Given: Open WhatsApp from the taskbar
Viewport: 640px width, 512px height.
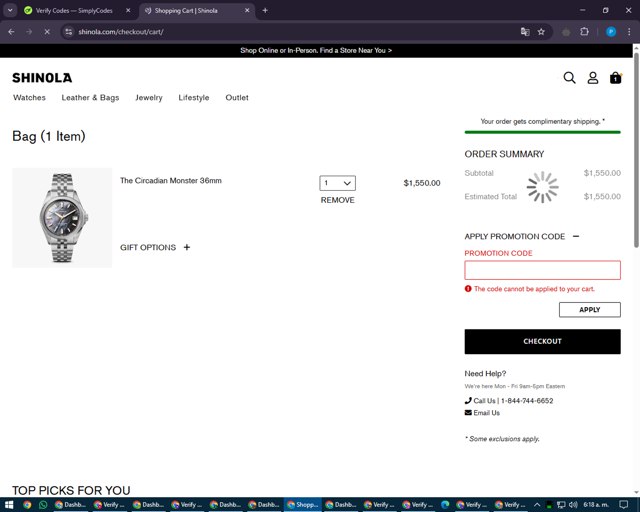Looking at the screenshot, I should [43, 505].
